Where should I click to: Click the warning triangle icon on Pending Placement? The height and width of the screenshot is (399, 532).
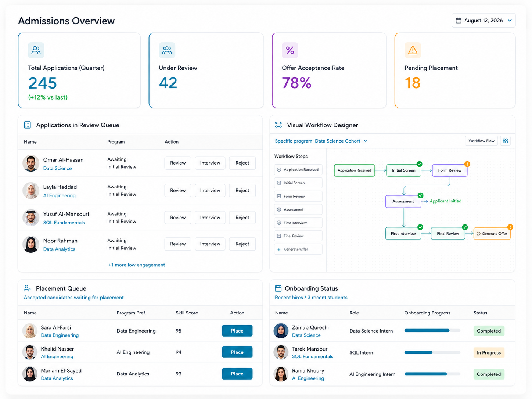tap(413, 50)
